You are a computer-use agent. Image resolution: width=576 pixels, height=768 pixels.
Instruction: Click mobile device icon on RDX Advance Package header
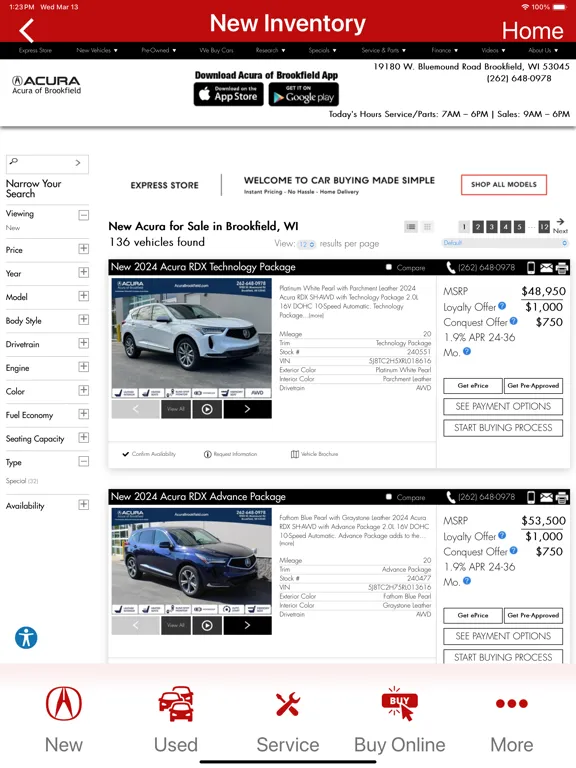coord(531,497)
